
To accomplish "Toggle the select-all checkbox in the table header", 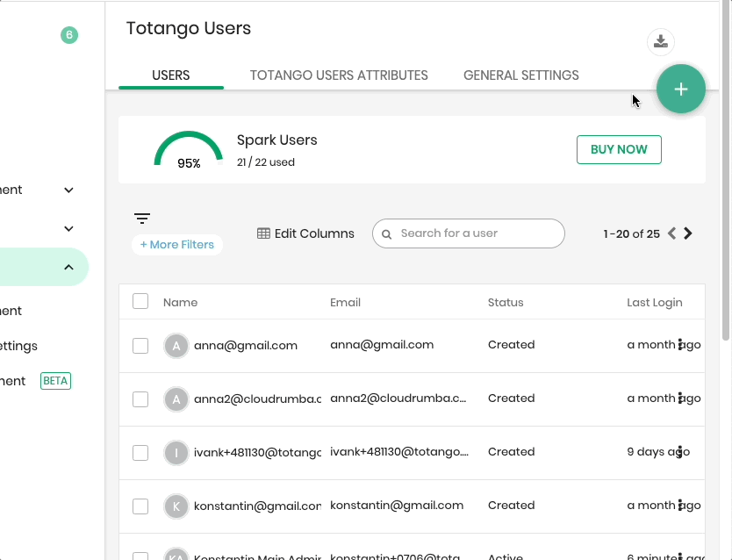I will click(x=140, y=301).
